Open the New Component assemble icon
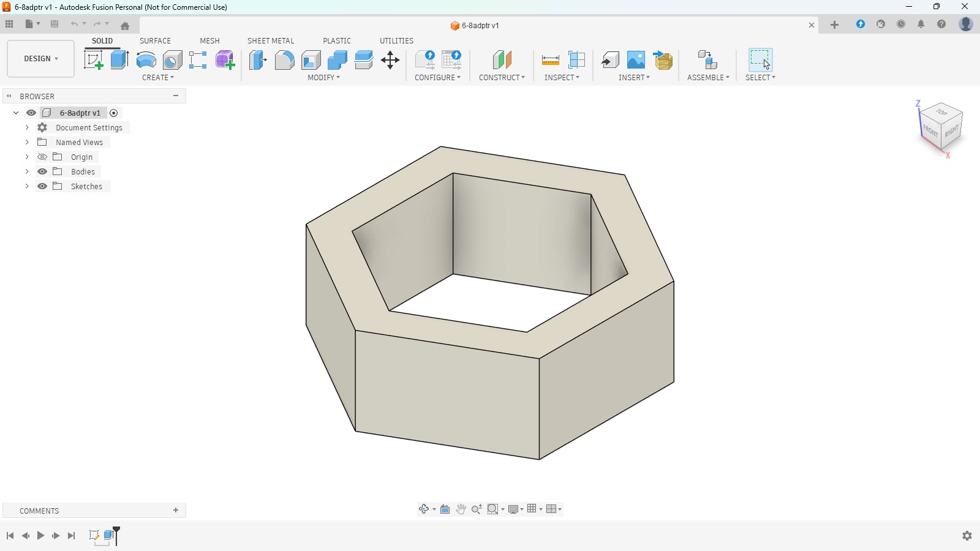Screen dimensions: 980x551 click(707, 60)
